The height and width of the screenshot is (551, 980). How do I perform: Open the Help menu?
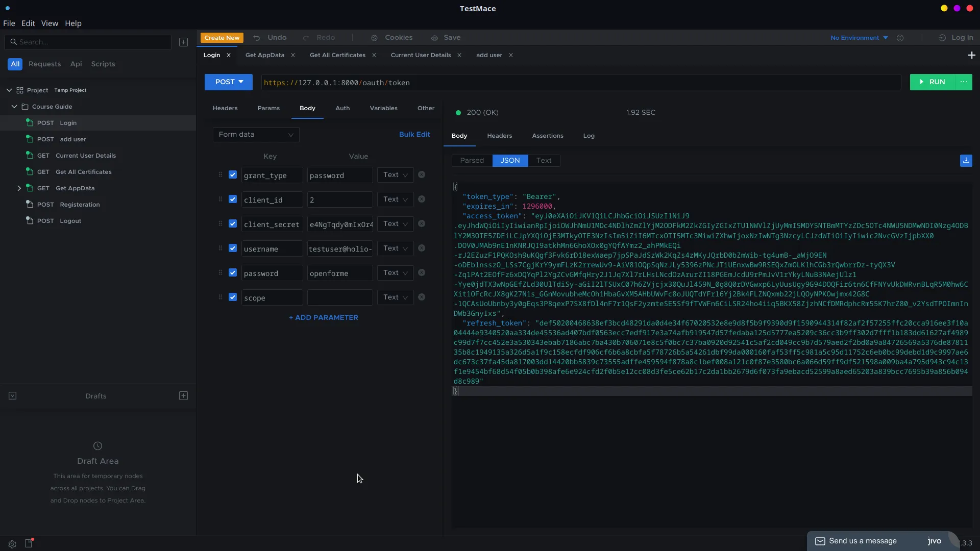click(x=73, y=23)
